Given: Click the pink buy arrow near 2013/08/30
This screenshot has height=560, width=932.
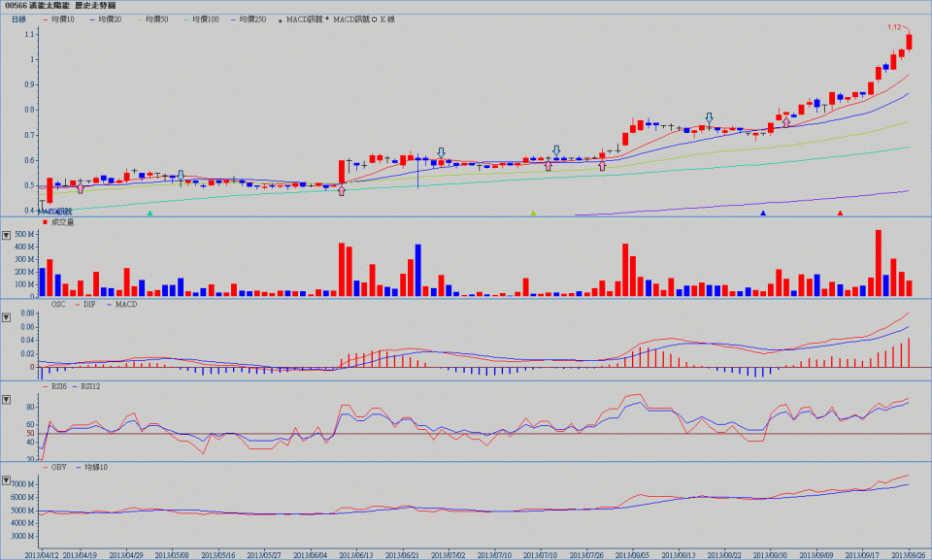Looking at the screenshot, I should click(x=785, y=122).
